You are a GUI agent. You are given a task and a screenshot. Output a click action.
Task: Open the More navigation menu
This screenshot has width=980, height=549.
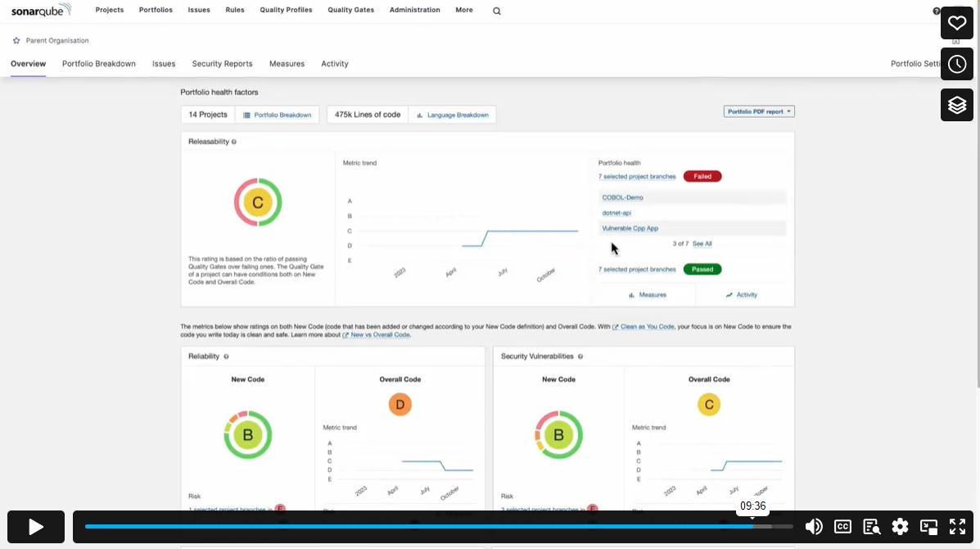pyautogui.click(x=463, y=10)
